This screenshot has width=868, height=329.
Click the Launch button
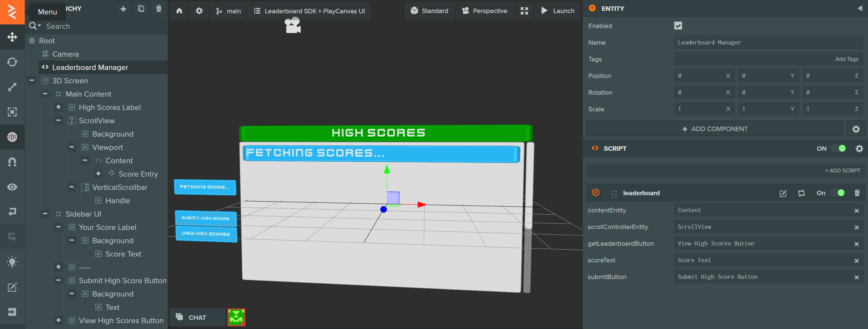tap(558, 11)
